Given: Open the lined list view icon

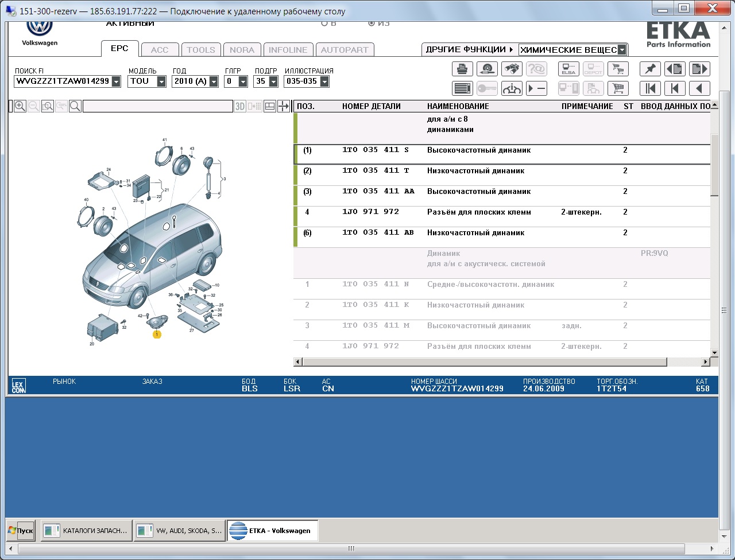Looking at the screenshot, I should 462,88.
